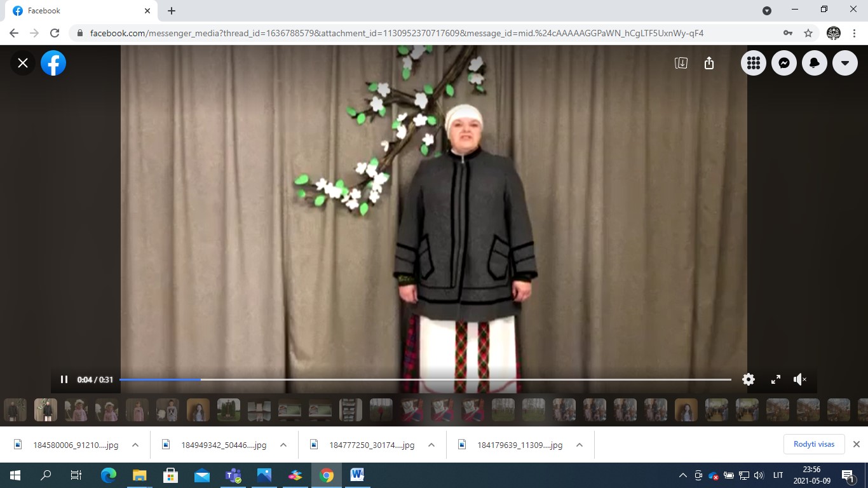868x488 pixels.
Task: Open the Chrome profile avatar
Action: pos(834,33)
